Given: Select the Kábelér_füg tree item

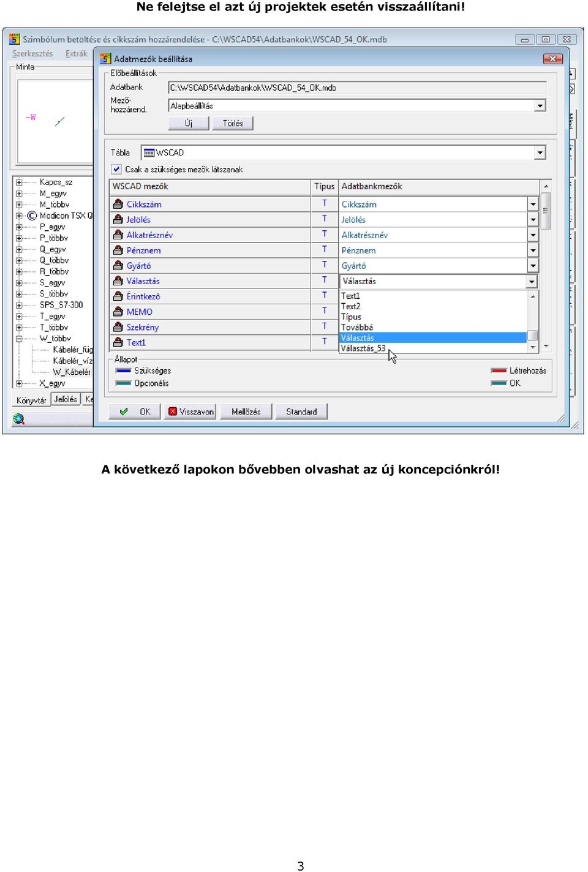Looking at the screenshot, I should point(73,350).
